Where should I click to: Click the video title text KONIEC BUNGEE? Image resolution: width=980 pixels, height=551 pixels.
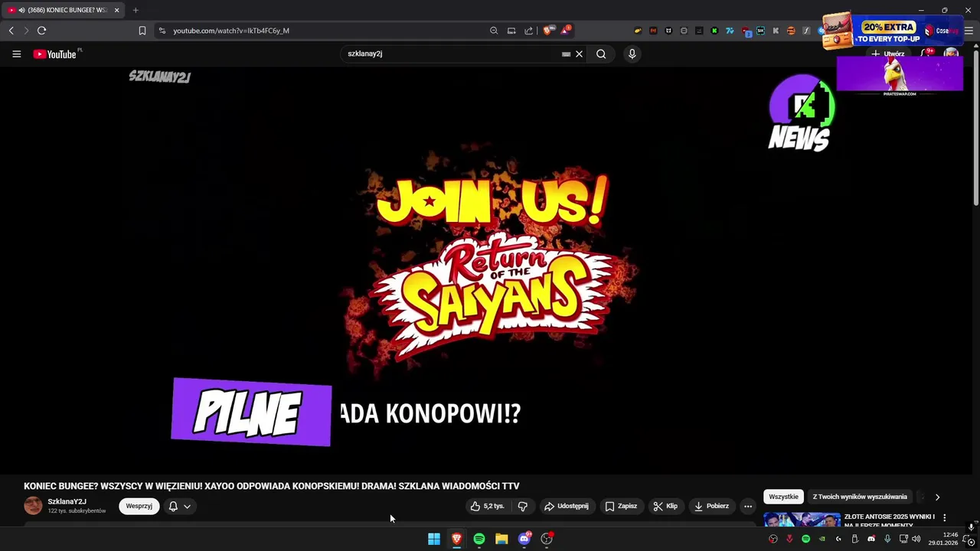click(271, 486)
